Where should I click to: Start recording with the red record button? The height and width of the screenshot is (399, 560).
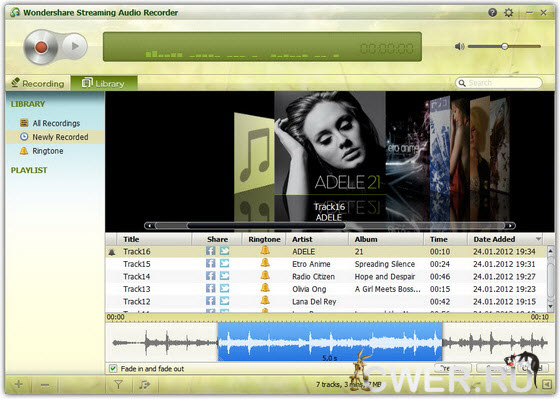[41, 47]
